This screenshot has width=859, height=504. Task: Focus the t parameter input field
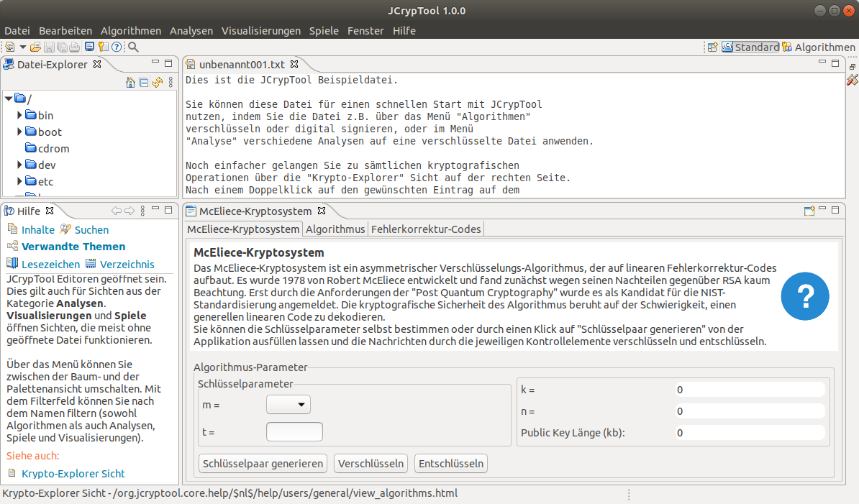(294, 432)
